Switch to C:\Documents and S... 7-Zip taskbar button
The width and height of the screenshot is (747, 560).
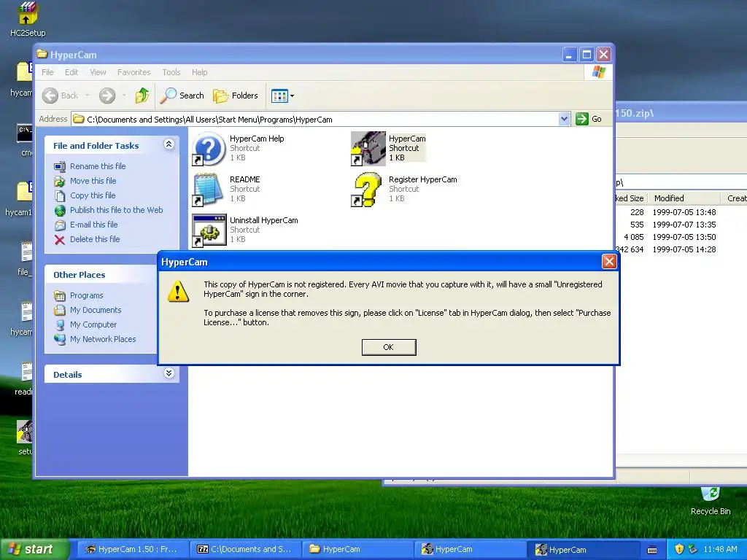point(245,550)
